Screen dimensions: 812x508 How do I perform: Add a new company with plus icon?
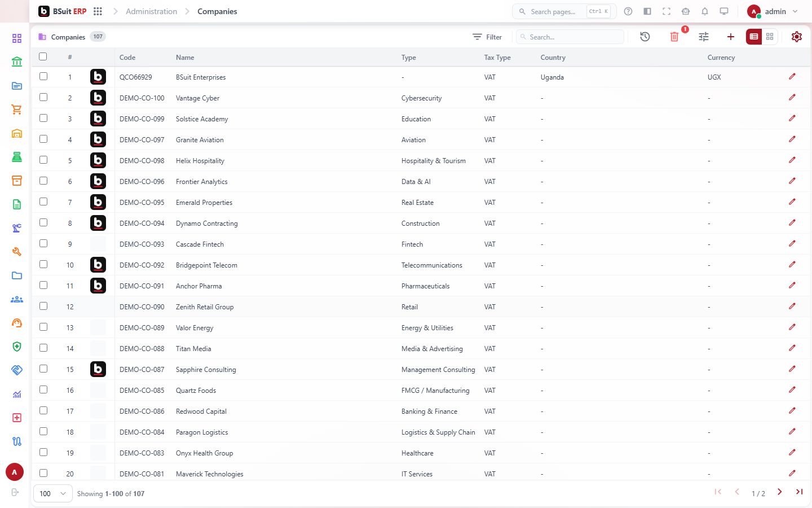(x=731, y=37)
